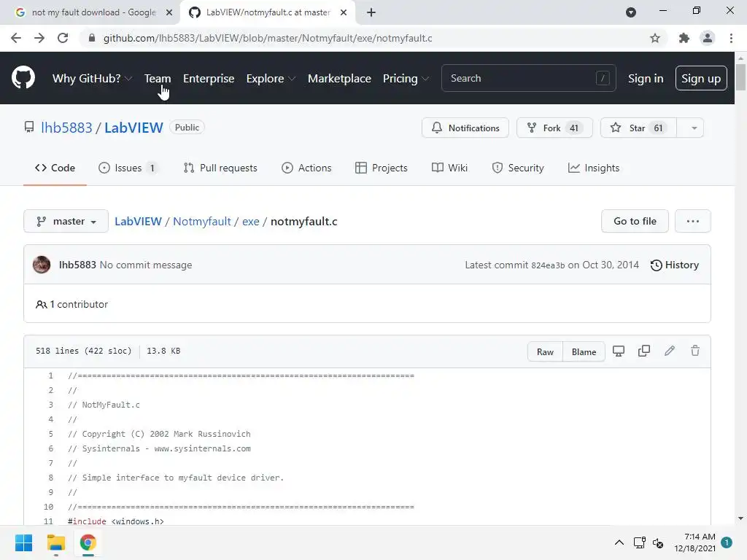Fork the repository
Screen dimensions: 747x560
pyautogui.click(x=554, y=128)
